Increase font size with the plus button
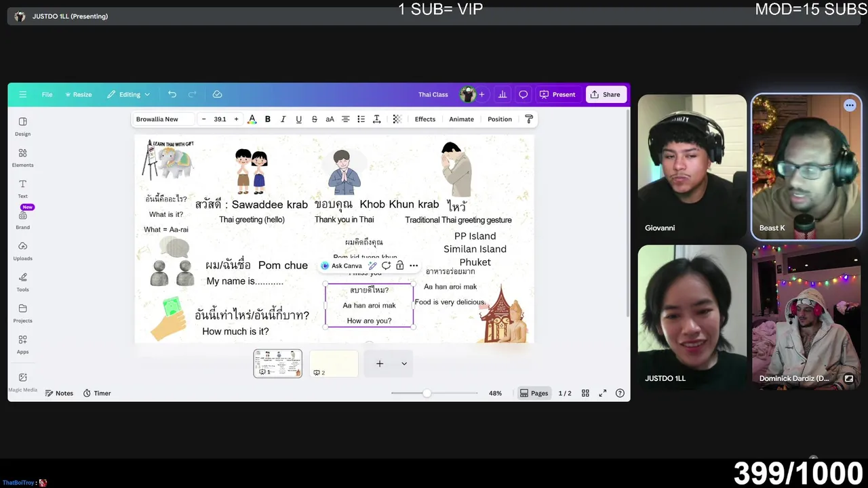The width and height of the screenshot is (868, 488). 236,119
